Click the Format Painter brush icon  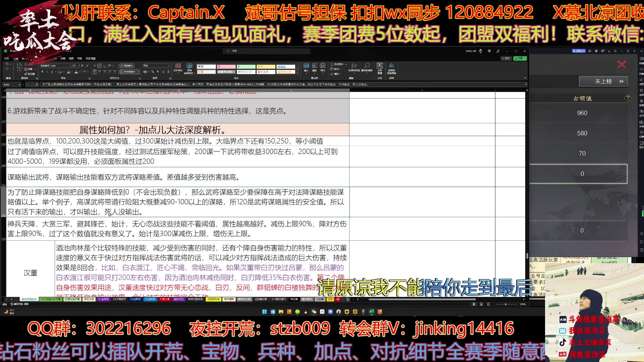(25, 74)
